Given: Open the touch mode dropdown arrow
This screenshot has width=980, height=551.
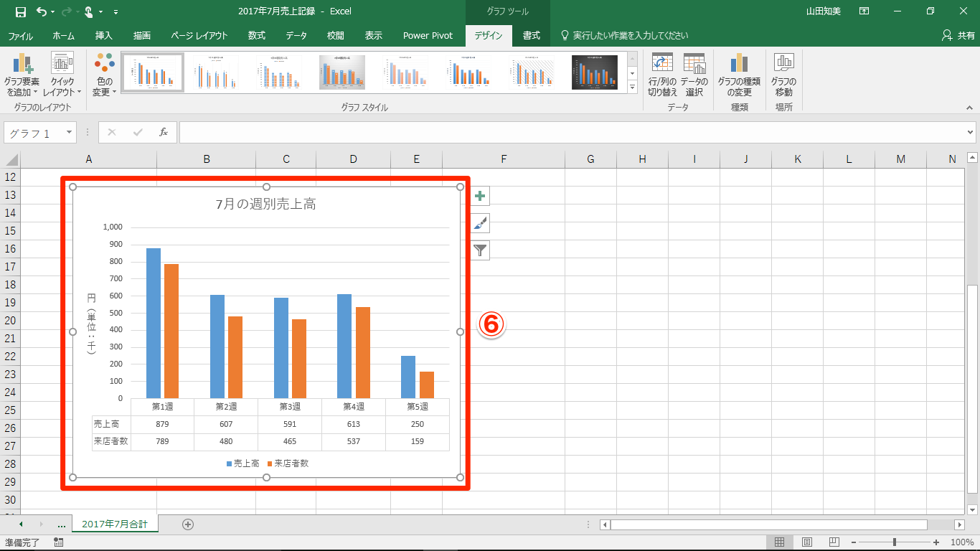Looking at the screenshot, I should pyautogui.click(x=101, y=12).
